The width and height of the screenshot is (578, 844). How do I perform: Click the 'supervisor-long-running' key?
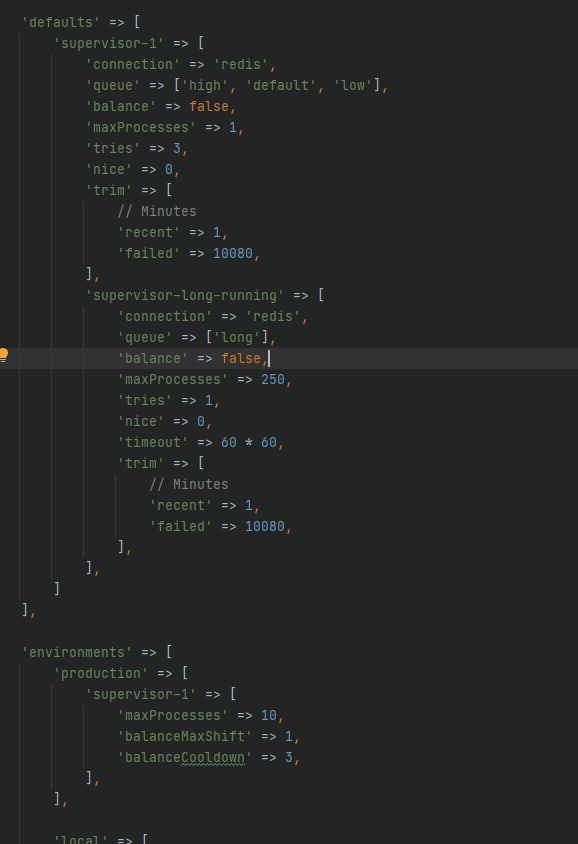pos(185,295)
